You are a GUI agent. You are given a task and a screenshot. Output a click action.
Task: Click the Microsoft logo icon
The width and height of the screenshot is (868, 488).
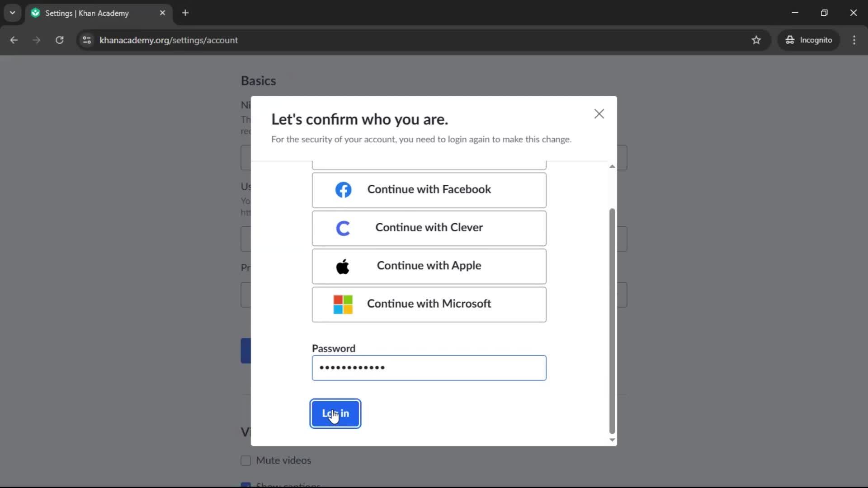343,305
